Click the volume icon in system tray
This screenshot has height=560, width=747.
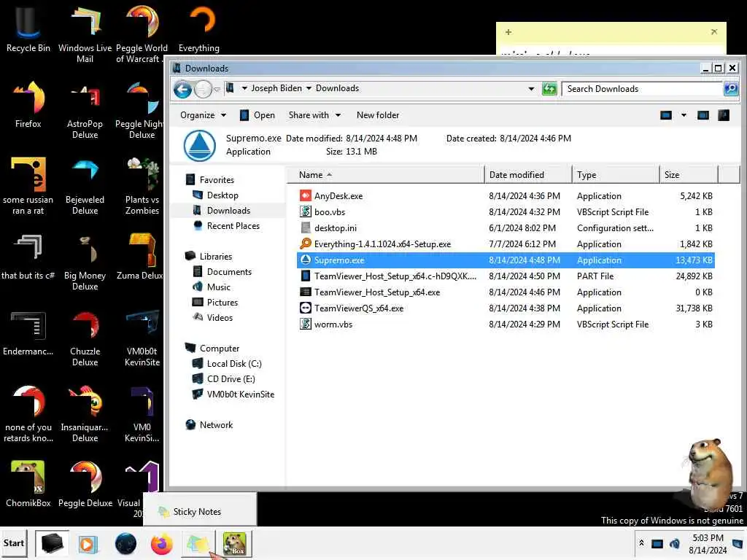click(674, 543)
